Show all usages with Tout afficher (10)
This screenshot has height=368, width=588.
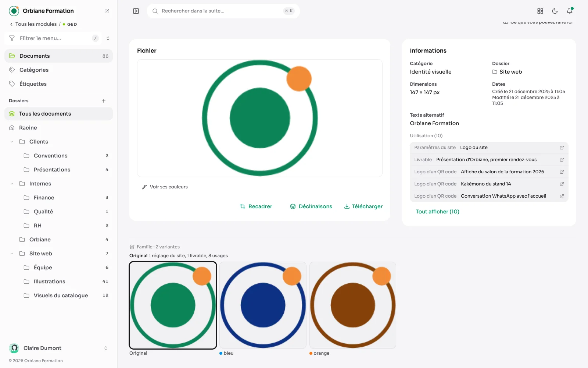(x=437, y=212)
